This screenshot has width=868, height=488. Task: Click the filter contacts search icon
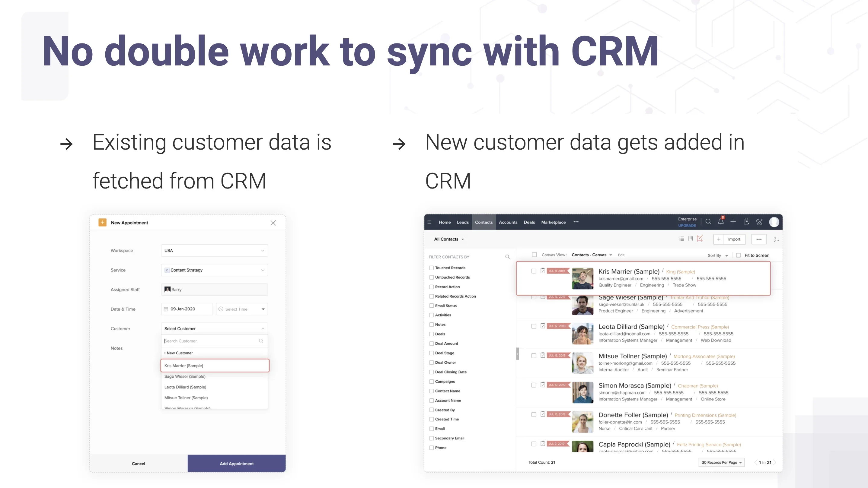click(x=507, y=257)
